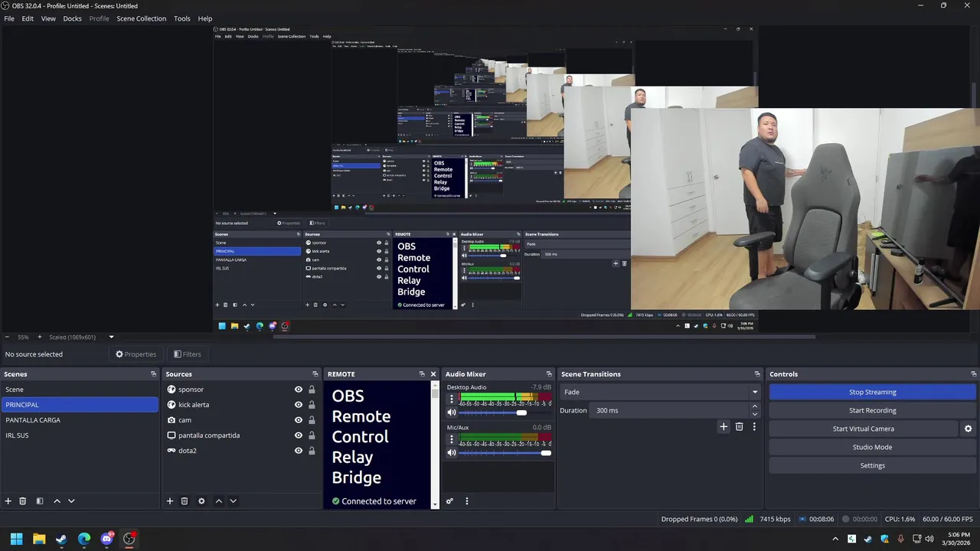Image resolution: width=980 pixels, height=551 pixels.
Task: Open Virtual Camera settings gear
Action: (968, 429)
